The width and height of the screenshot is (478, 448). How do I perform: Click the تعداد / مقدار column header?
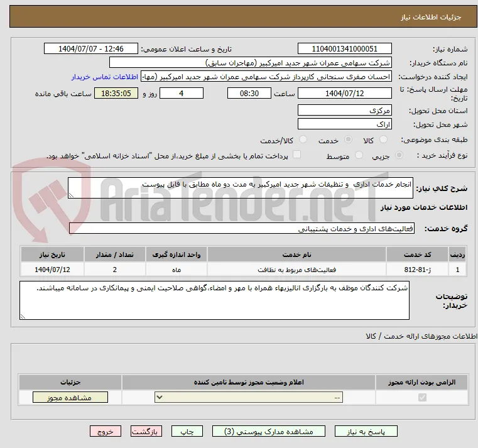114,254
